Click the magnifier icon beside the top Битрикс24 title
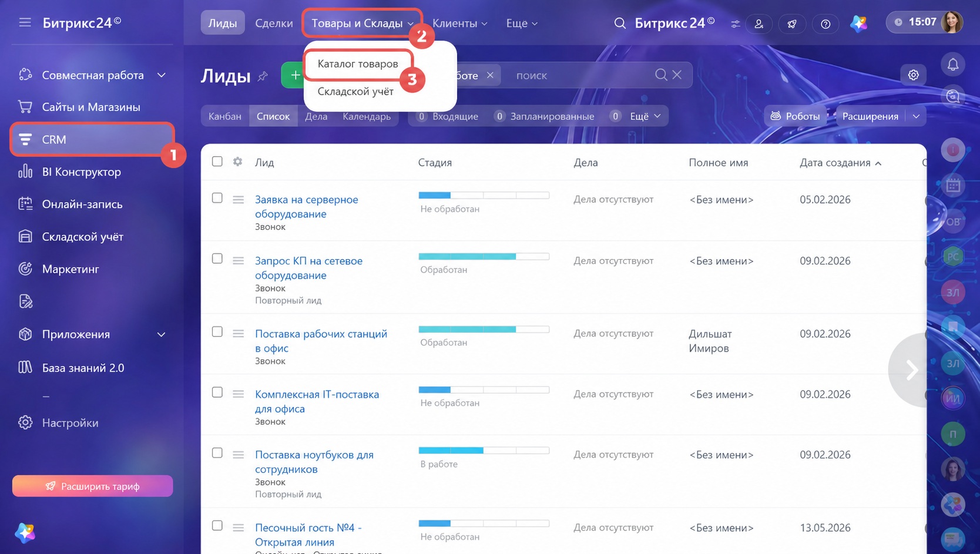 tap(620, 23)
